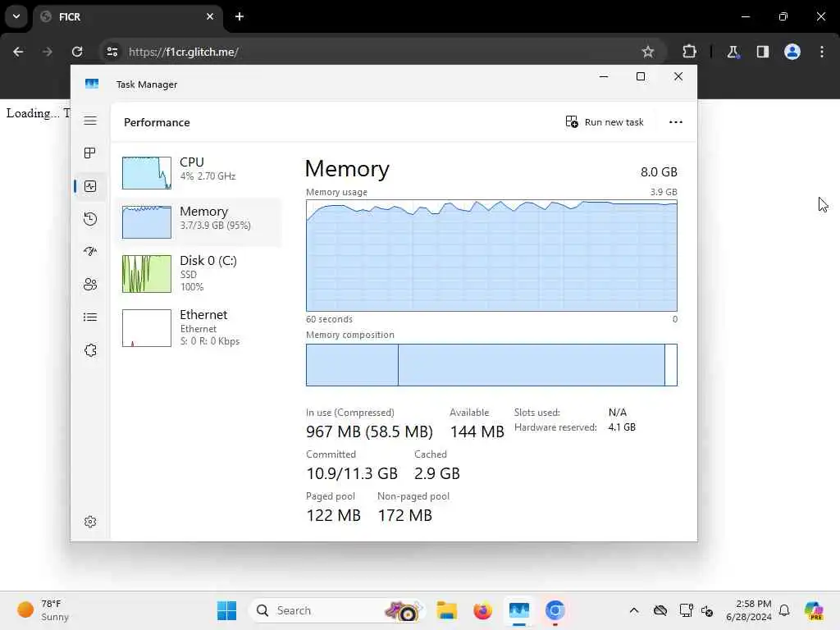Select the Ethernet performance item
The width and height of the screenshot is (840, 630).
coord(199,327)
